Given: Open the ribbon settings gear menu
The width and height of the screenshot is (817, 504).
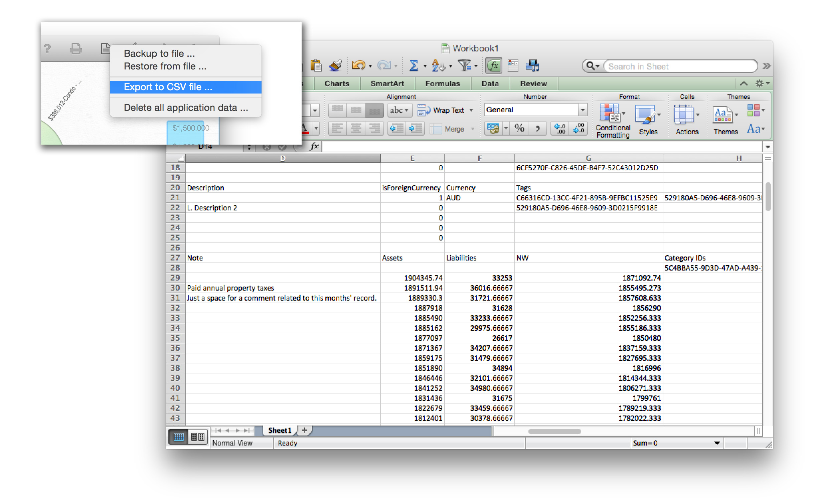Looking at the screenshot, I should 762,83.
